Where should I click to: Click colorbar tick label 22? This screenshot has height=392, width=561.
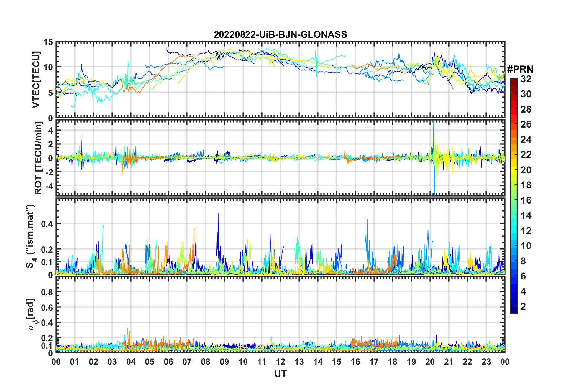(526, 154)
